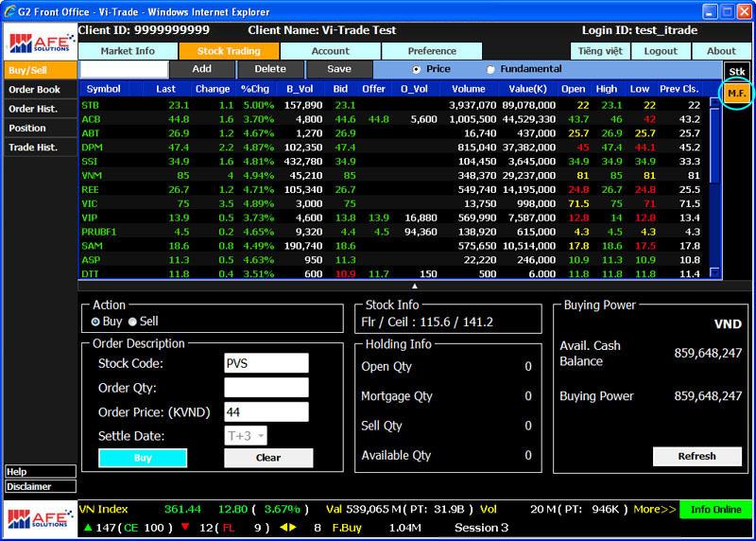This screenshot has width=756, height=541.
Task: Click the AFE Solutions logo at top left
Action: click(39, 44)
